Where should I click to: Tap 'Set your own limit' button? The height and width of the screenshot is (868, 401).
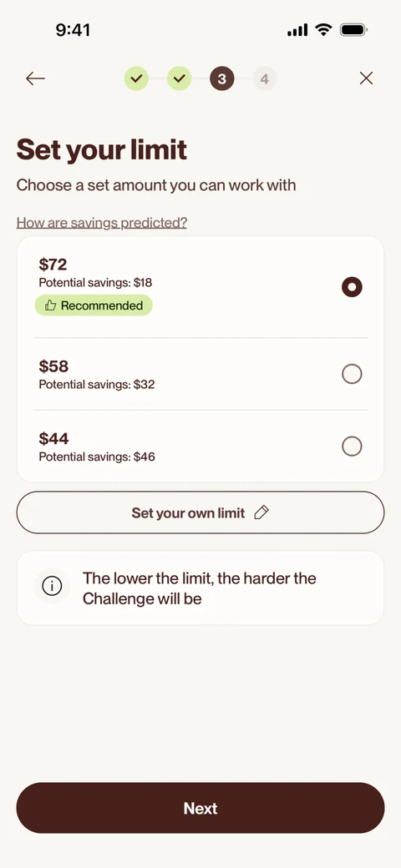point(200,512)
